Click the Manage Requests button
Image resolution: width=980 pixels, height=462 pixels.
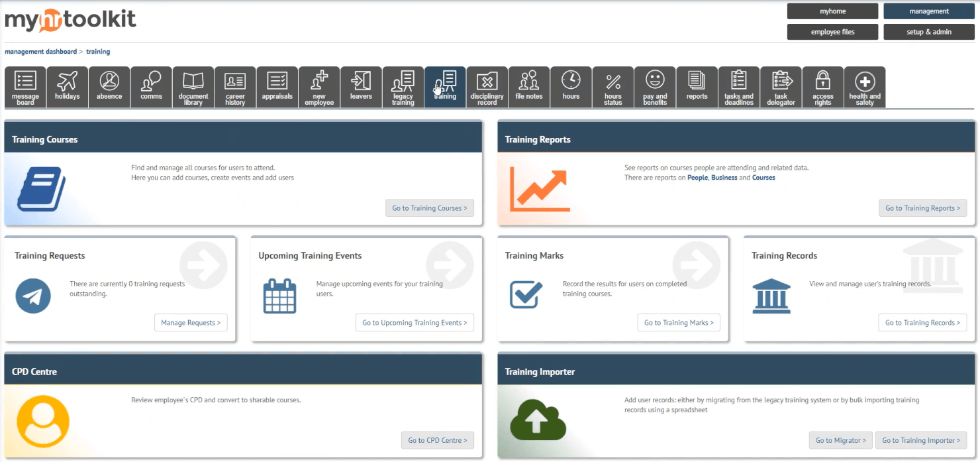click(191, 322)
